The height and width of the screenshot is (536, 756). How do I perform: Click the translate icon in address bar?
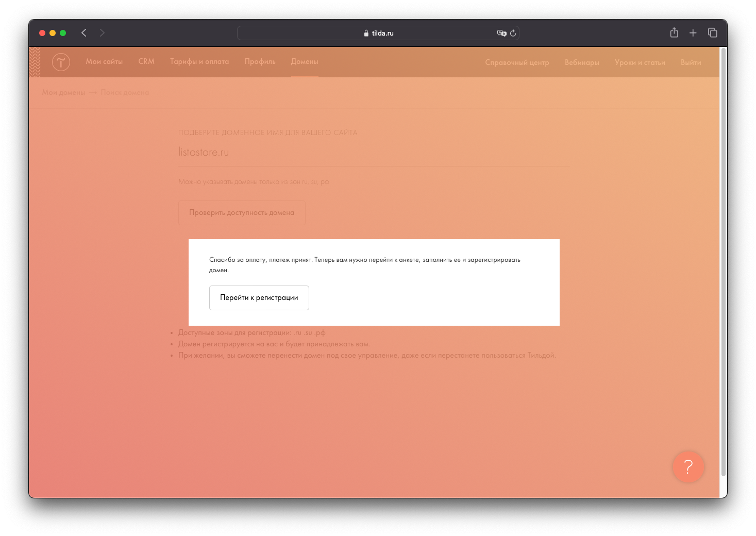[x=501, y=33]
